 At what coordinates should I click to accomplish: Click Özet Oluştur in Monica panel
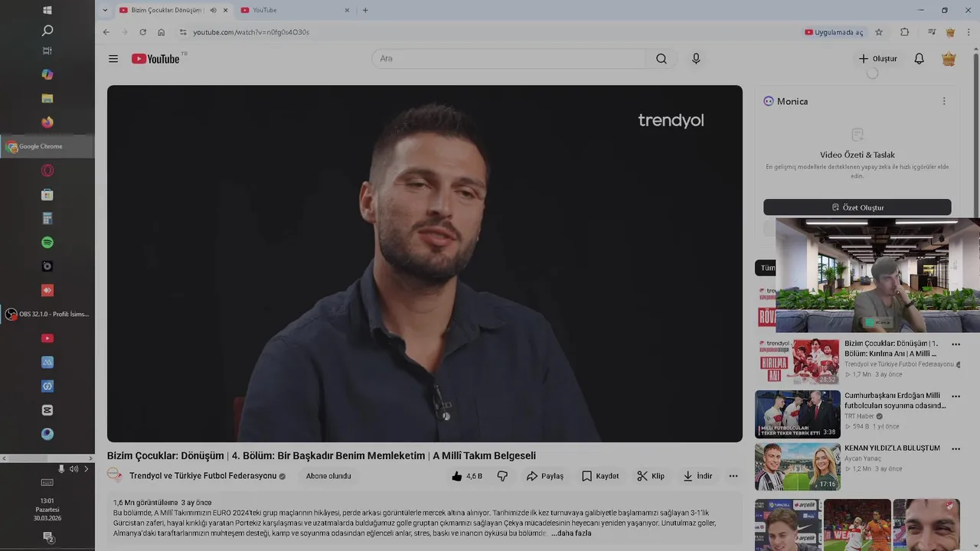pos(857,207)
